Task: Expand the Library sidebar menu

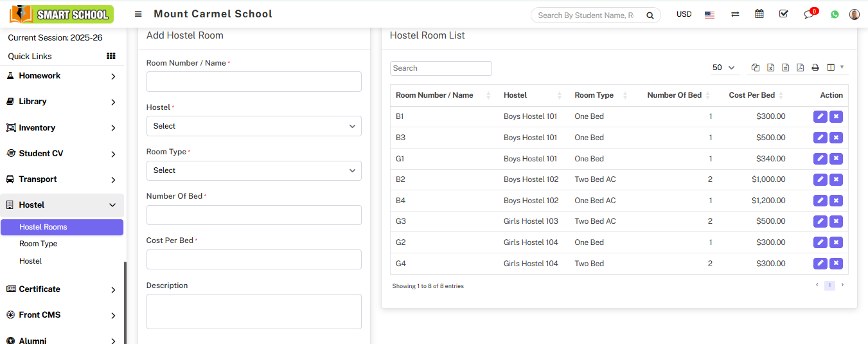Action: pyautogui.click(x=62, y=102)
